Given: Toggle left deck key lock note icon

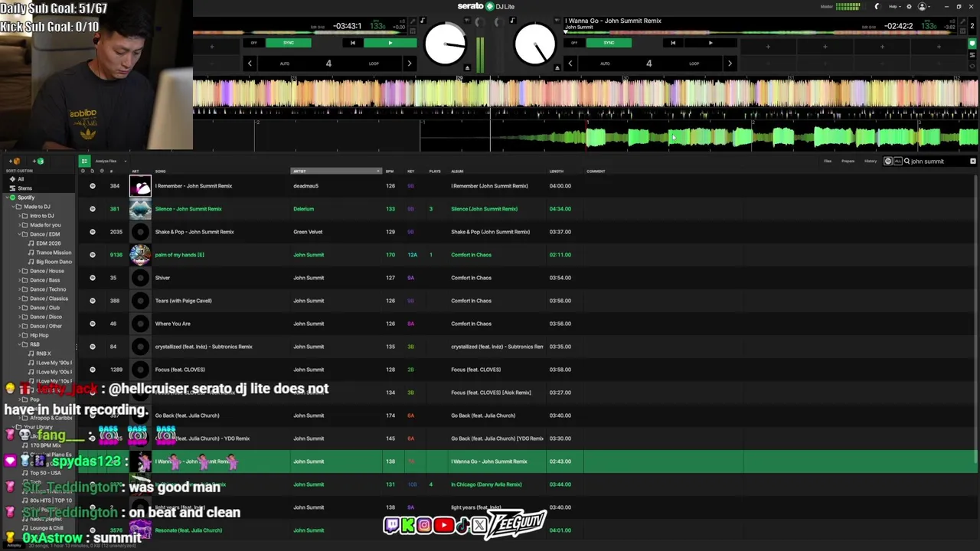Looking at the screenshot, I should tap(423, 21).
